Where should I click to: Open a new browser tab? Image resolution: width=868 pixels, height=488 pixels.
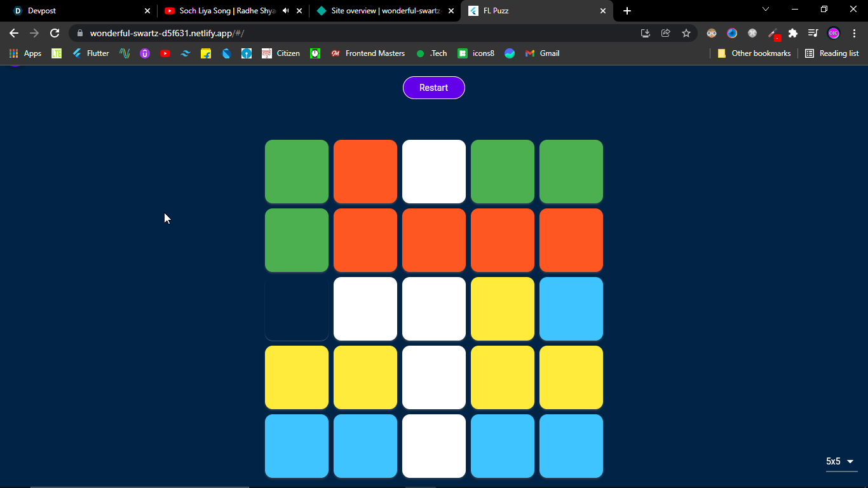coord(627,11)
